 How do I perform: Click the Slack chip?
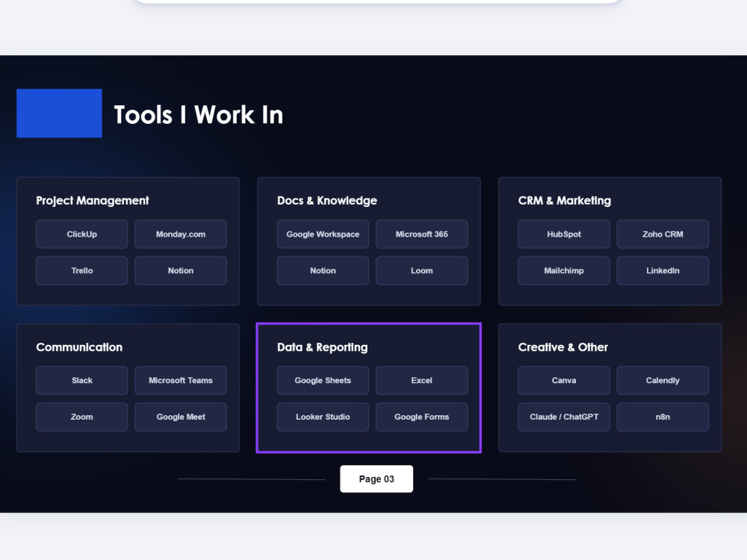tap(82, 380)
